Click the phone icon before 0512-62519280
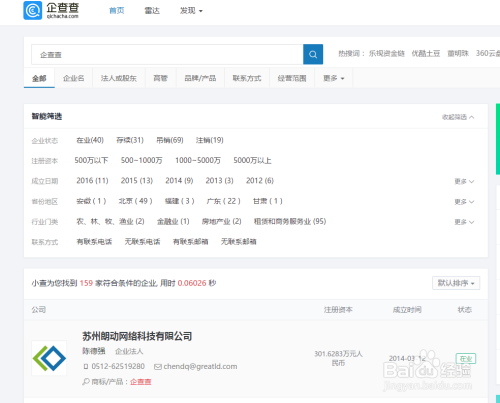 [x=86, y=367]
